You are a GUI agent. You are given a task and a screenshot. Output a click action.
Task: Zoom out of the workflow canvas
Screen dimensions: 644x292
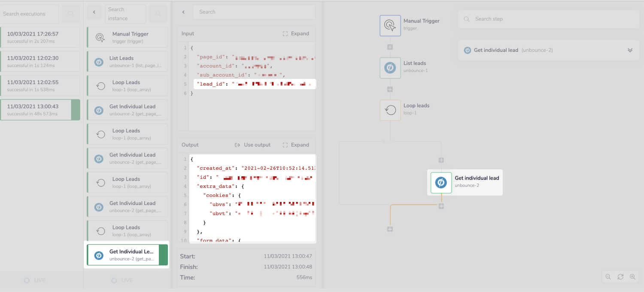click(x=608, y=277)
